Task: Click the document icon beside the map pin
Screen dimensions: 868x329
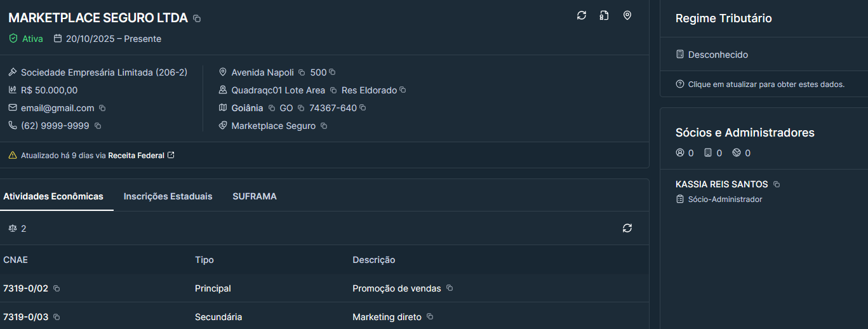Action: click(x=604, y=15)
